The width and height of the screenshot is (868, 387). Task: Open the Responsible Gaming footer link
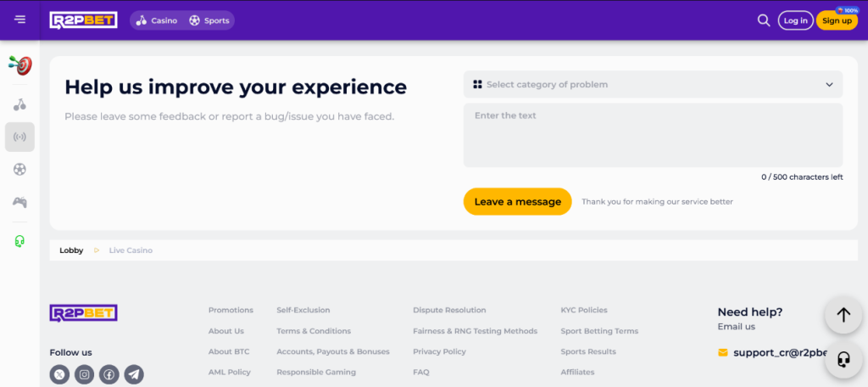316,372
